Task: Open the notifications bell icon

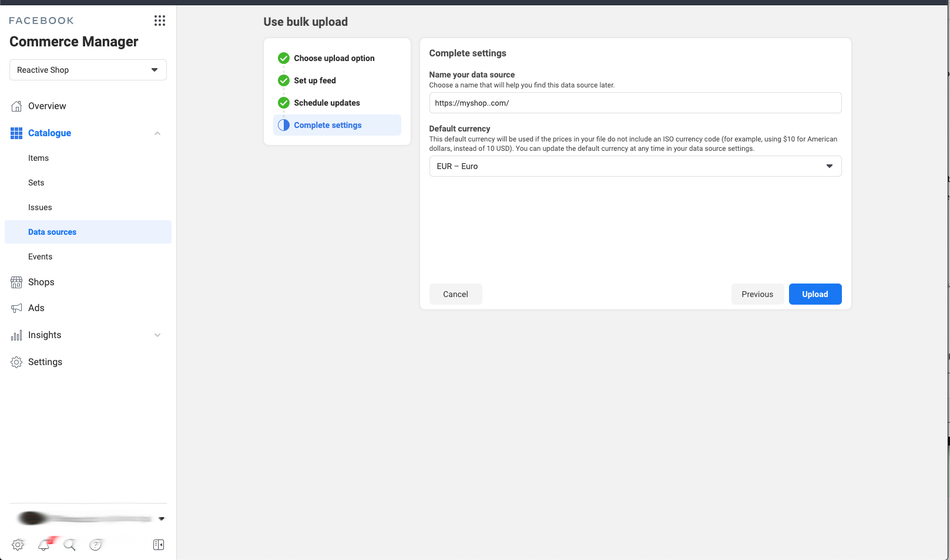Action: click(44, 545)
